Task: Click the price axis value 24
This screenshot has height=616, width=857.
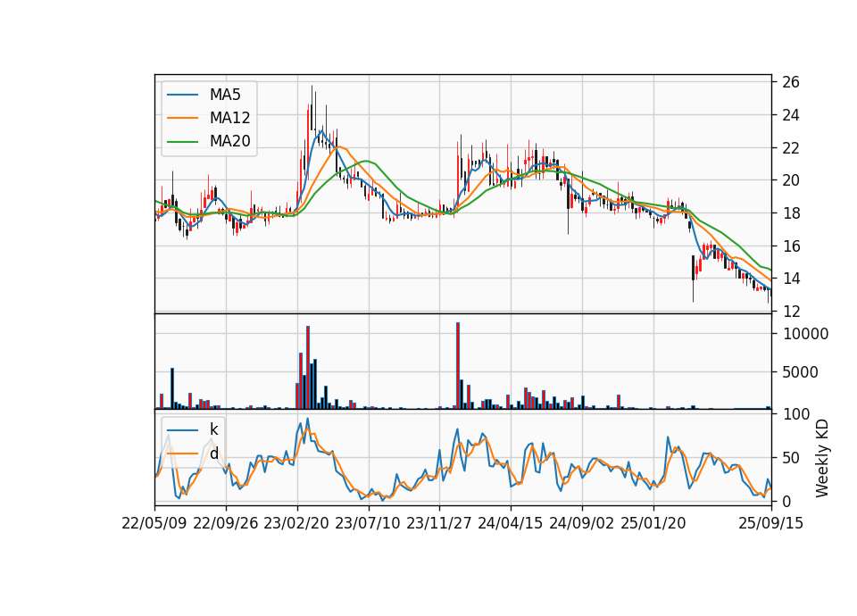Action: [x=791, y=115]
